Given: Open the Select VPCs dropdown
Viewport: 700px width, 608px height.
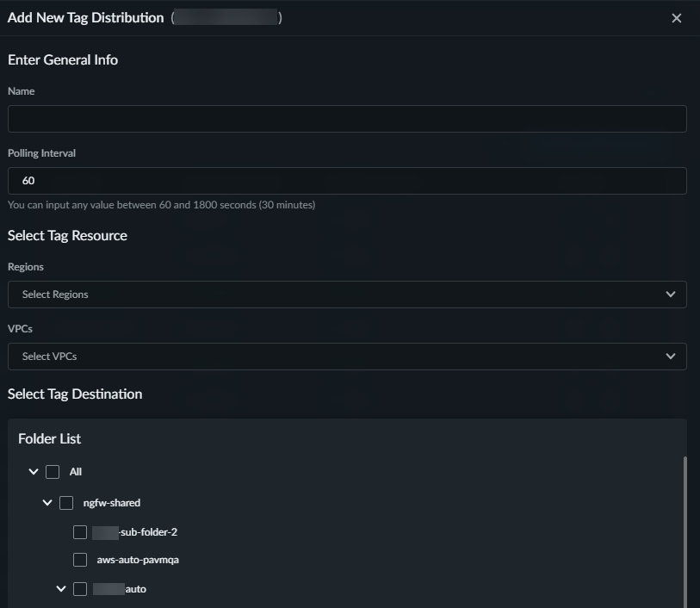Looking at the screenshot, I should pos(336,357).
